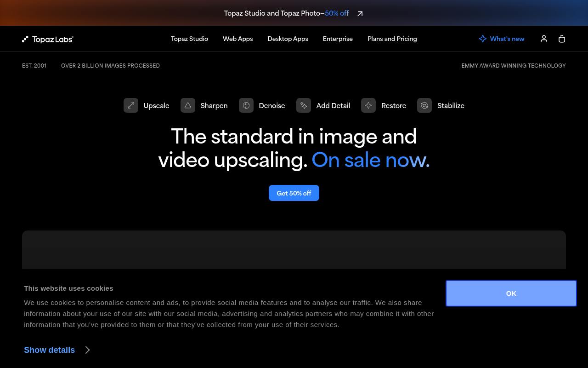Screen dimensions: 588x368
Task: Click the Get 50% off button
Action: click(x=294, y=193)
